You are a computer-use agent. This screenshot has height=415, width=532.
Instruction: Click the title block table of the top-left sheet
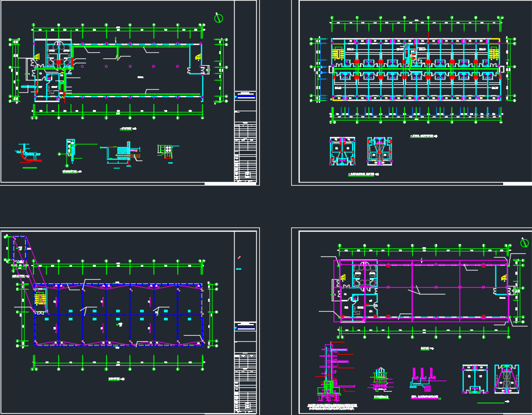245,136
